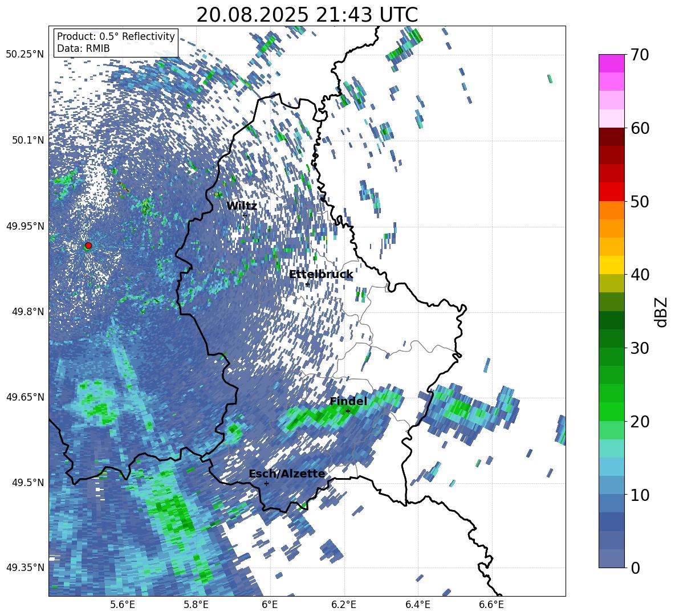Click the 5.6°E longitude label

pyautogui.click(x=123, y=605)
